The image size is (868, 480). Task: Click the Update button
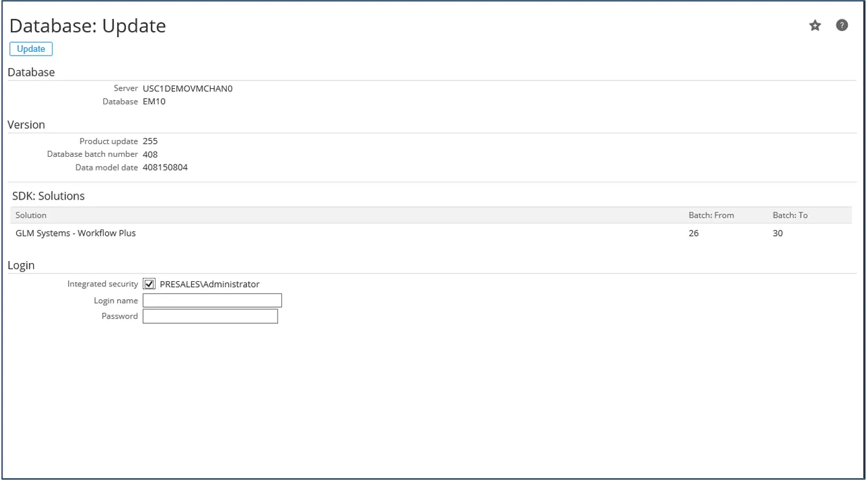pos(31,49)
